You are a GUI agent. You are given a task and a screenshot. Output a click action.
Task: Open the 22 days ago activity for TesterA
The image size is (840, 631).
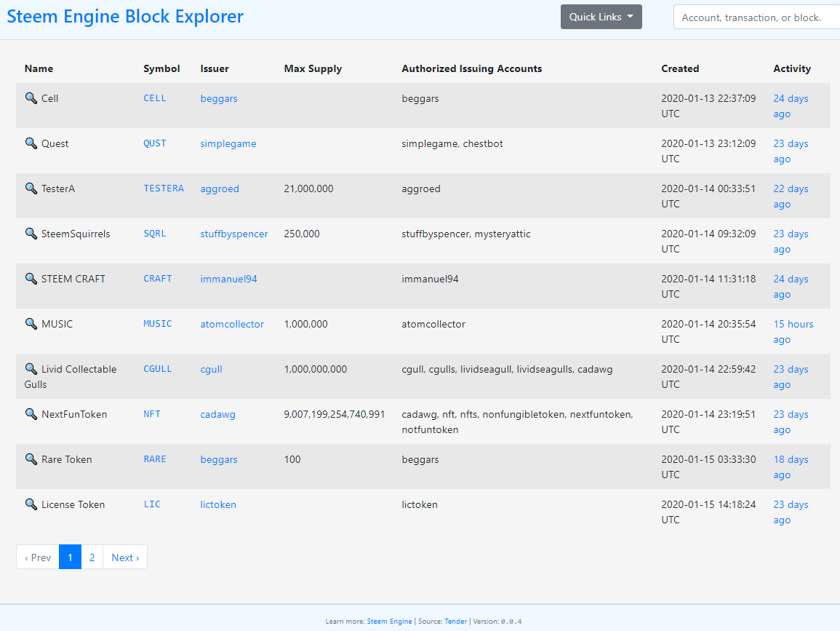point(791,197)
